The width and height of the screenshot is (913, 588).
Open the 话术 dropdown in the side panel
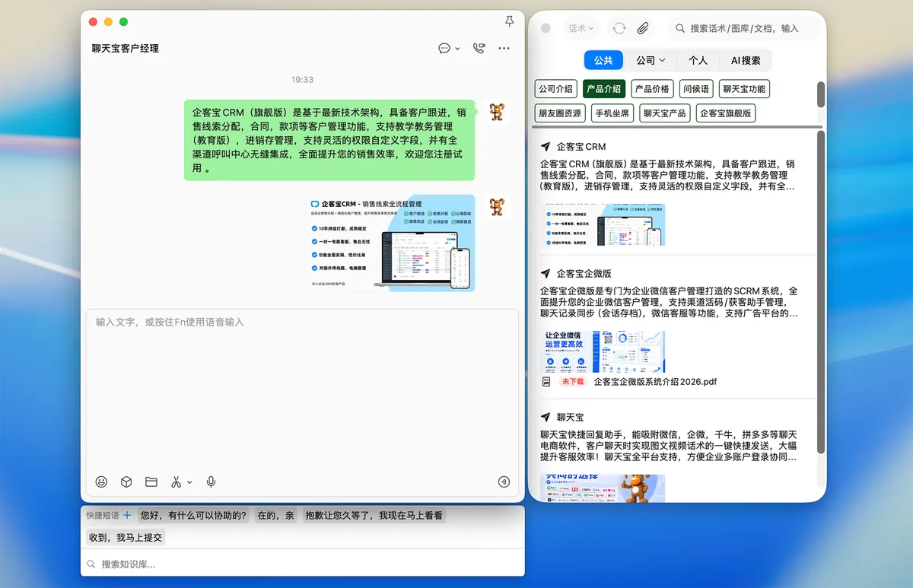click(581, 28)
